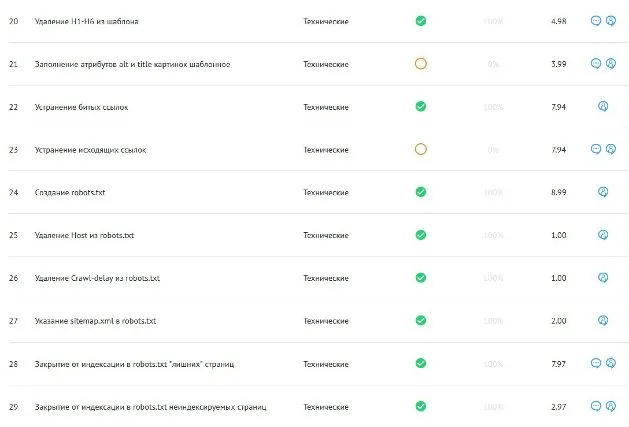Viewport: 629px width, 427px height.
Task: Open assignee icon for task 21 alt и title
Action: point(611,63)
